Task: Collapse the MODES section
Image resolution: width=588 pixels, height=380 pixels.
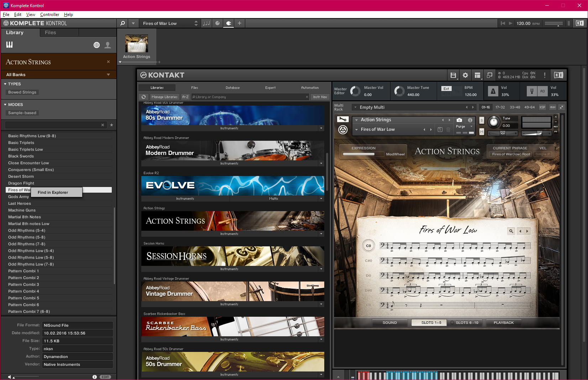Action: (x=5, y=105)
